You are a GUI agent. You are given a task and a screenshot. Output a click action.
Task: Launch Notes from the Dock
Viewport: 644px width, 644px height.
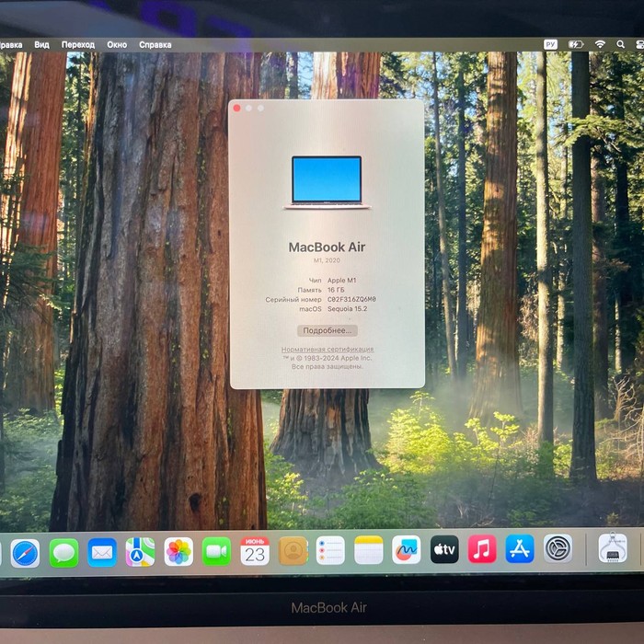click(368, 549)
